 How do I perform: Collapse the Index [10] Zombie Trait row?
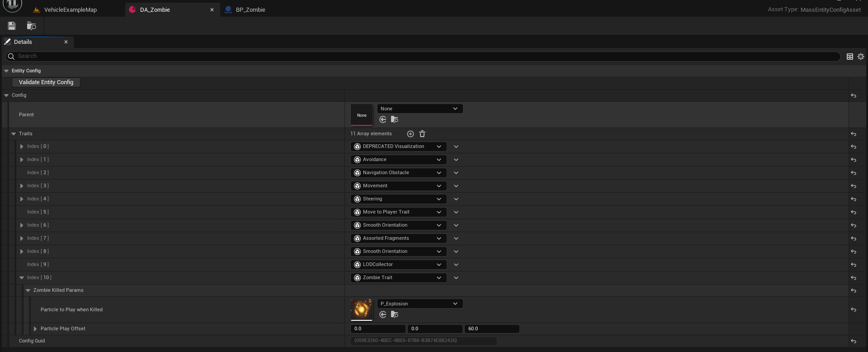(x=22, y=278)
